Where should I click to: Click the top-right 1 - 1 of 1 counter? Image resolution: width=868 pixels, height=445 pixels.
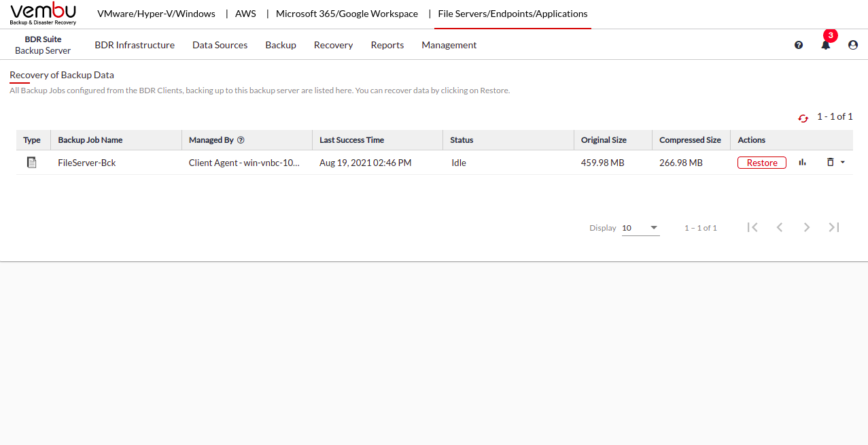coord(835,116)
